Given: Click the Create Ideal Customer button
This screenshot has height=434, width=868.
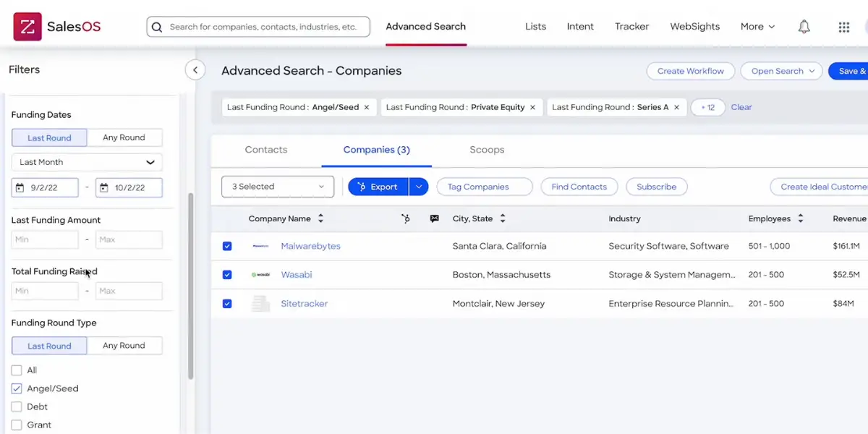Looking at the screenshot, I should [819, 187].
